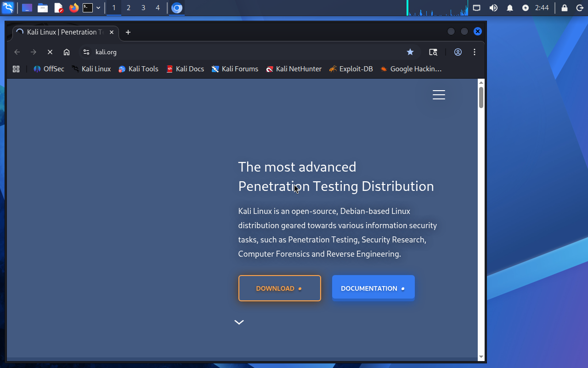The height and width of the screenshot is (368, 588).
Task: Click the bookmark star icon
Action: [x=410, y=52]
